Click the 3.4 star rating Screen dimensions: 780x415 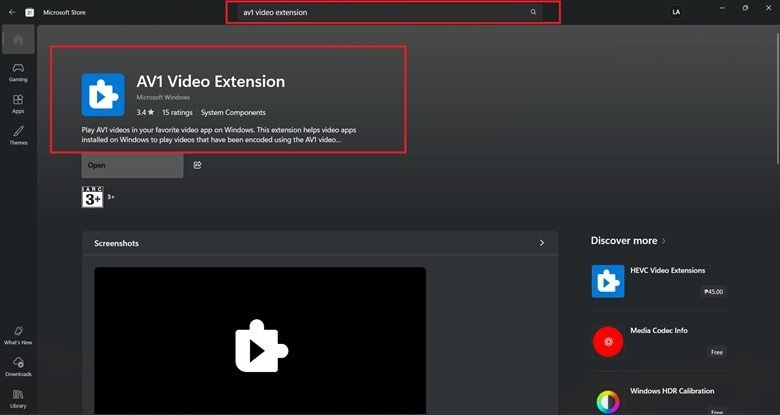145,112
